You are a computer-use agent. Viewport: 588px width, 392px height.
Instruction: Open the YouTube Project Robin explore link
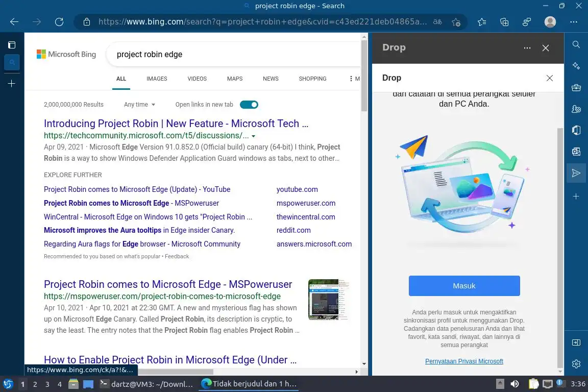pyautogui.click(x=137, y=189)
